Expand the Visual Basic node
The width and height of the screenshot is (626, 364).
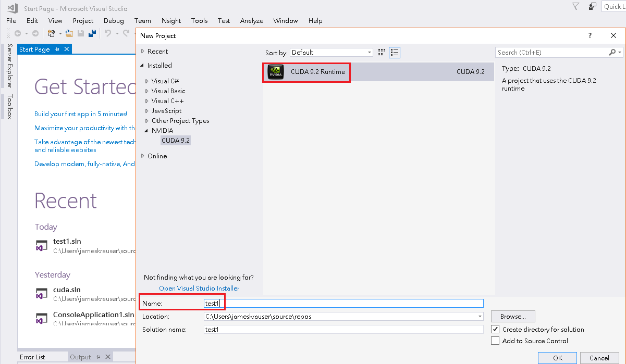point(147,91)
